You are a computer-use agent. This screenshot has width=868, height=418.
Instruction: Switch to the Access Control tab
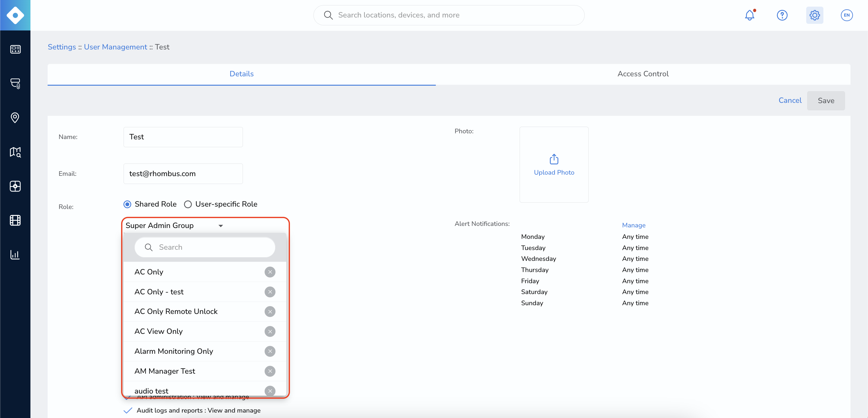pyautogui.click(x=643, y=74)
